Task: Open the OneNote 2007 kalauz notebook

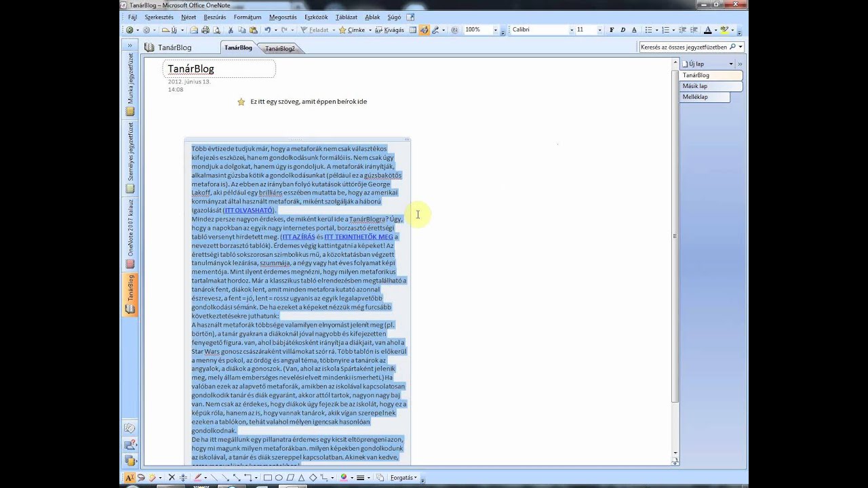Action: coord(130,234)
